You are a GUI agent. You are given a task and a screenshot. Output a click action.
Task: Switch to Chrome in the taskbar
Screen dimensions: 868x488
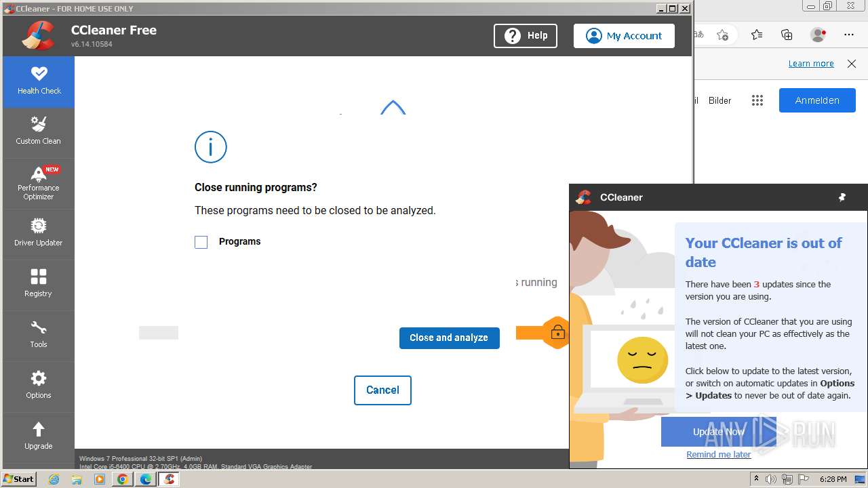pos(123,479)
